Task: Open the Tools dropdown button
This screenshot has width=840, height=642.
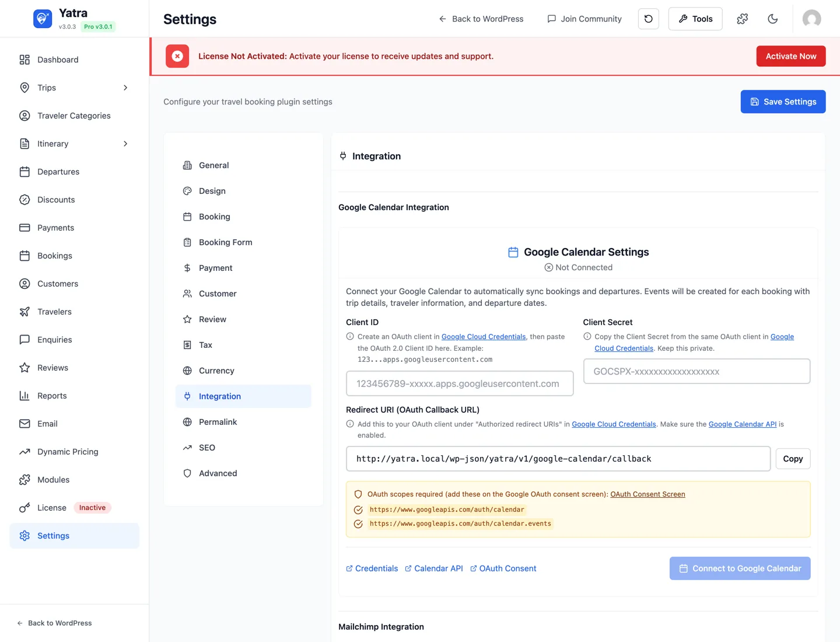Action: pos(695,19)
